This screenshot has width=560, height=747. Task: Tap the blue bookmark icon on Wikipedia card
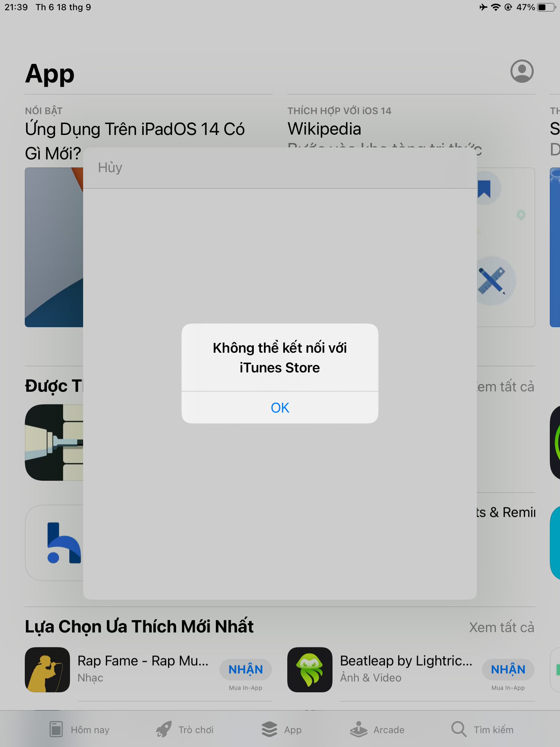[484, 189]
